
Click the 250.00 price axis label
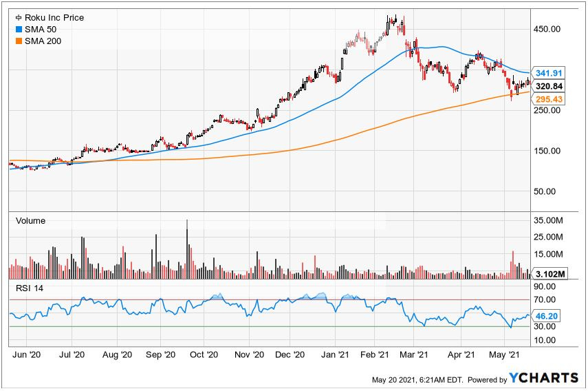pos(547,110)
